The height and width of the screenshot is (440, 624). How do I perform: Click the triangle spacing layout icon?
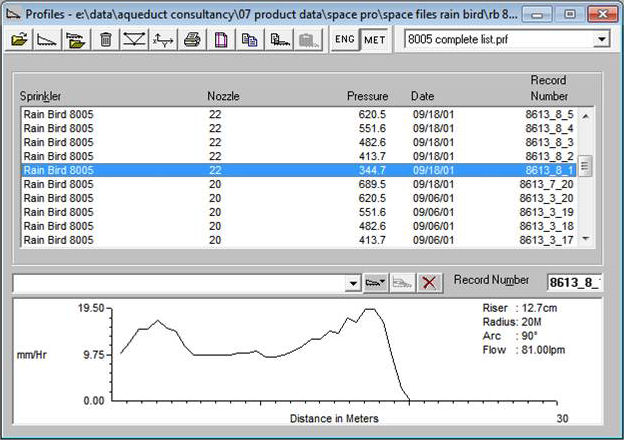134,39
